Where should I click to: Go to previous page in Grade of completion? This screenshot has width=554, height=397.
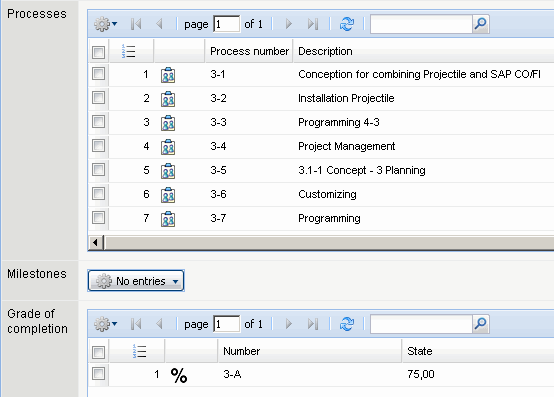coord(159,324)
